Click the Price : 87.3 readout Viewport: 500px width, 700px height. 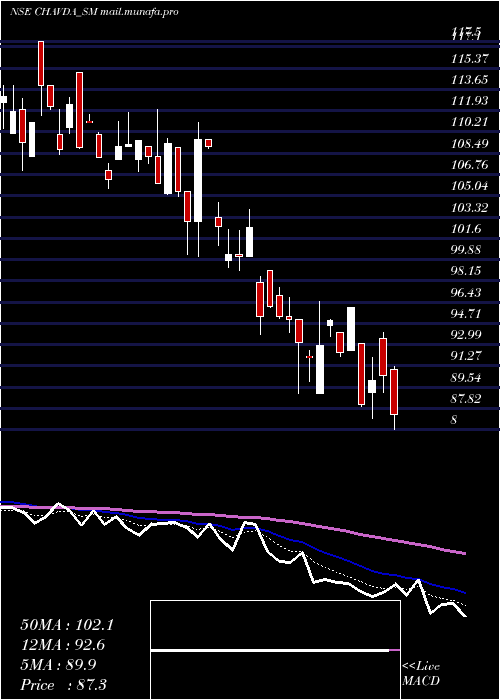click(x=63, y=685)
